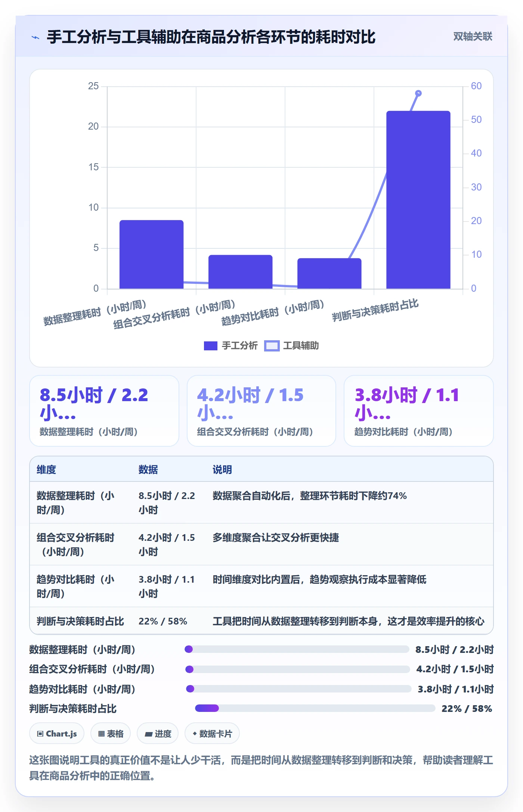Select the cell about 效率提升的核心
The height and width of the screenshot is (812, 523).
(x=349, y=621)
